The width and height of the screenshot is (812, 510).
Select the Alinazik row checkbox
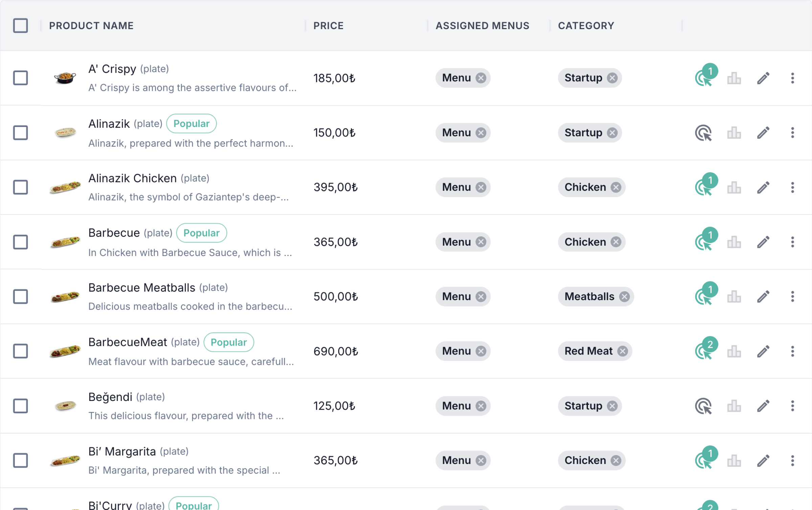point(20,133)
